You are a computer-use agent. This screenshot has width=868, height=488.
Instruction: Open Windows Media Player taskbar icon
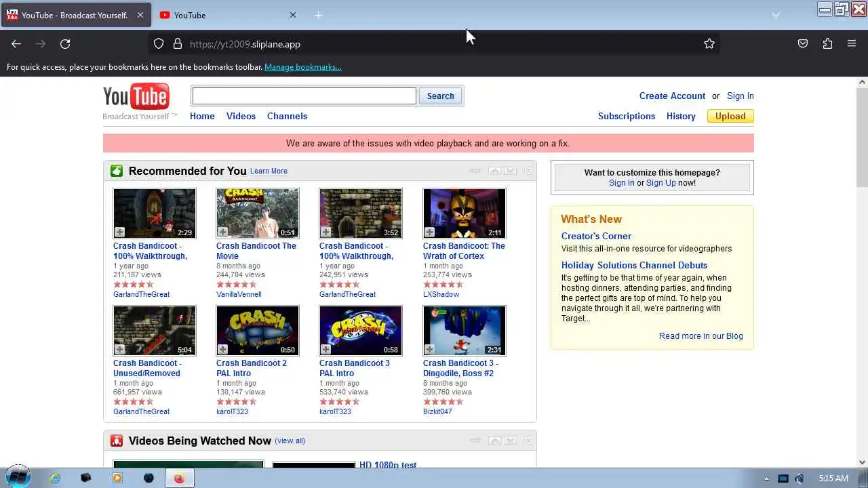[x=117, y=478]
